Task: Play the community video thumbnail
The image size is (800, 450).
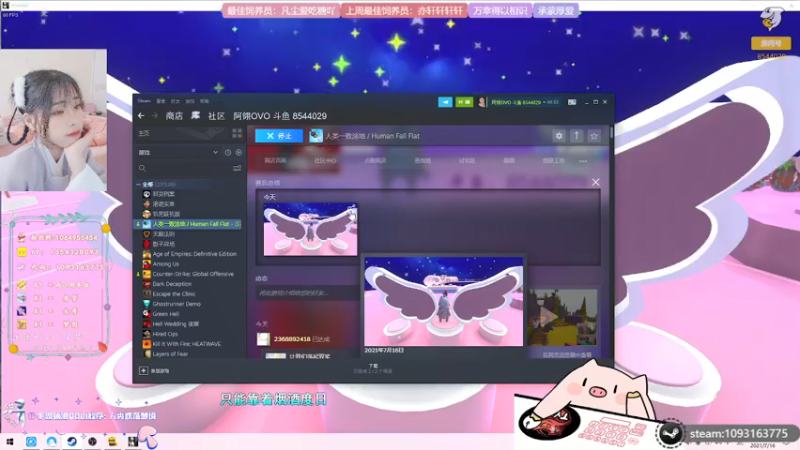Action: tap(562, 317)
